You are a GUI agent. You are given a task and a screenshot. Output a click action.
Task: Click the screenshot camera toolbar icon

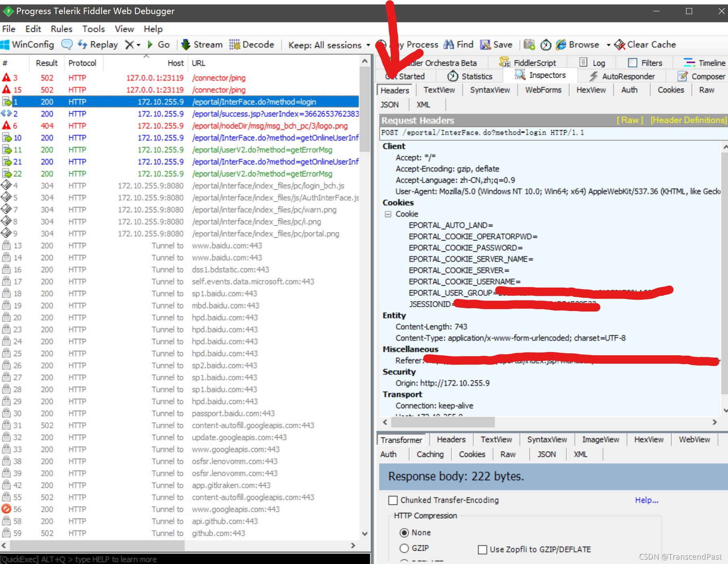pos(529,44)
